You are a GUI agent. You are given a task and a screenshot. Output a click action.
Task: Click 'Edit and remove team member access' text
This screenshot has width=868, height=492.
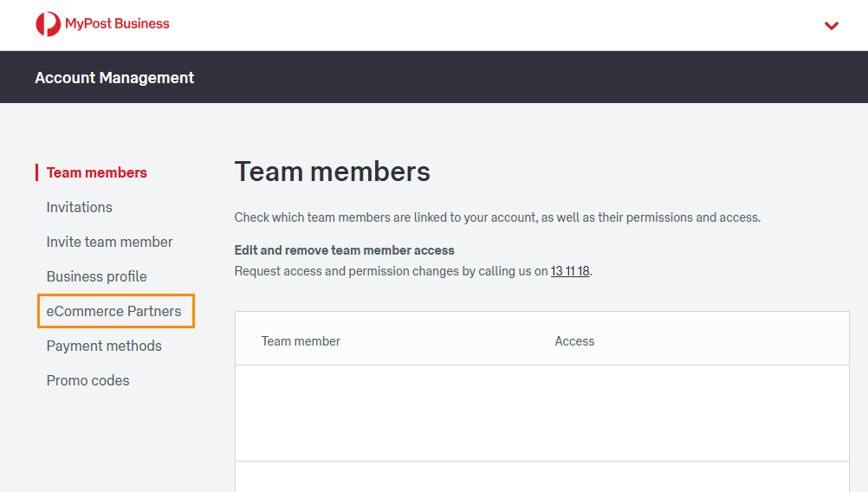click(344, 250)
